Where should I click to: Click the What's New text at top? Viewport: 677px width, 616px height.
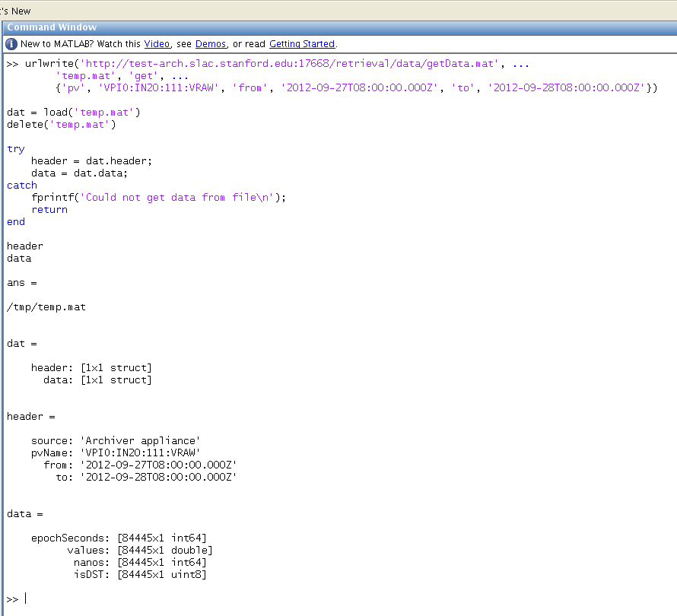pyautogui.click(x=15, y=11)
